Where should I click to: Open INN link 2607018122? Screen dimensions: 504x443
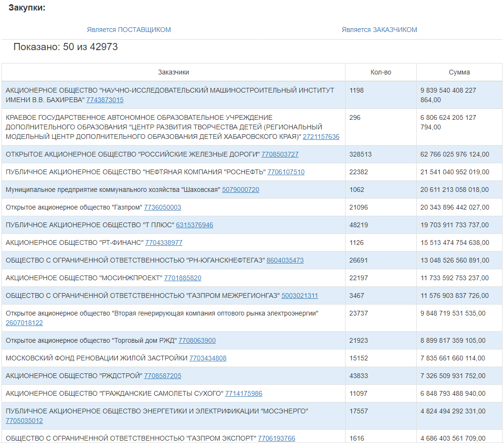point(24,323)
